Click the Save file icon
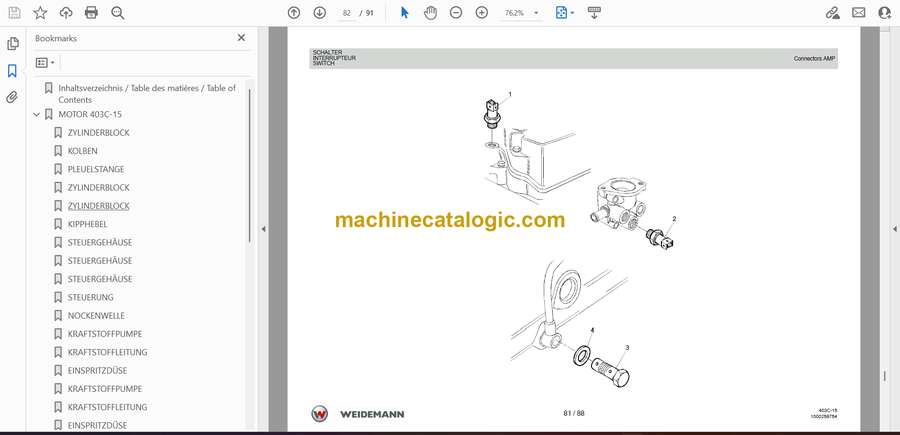The width and height of the screenshot is (900, 435). coord(14,13)
